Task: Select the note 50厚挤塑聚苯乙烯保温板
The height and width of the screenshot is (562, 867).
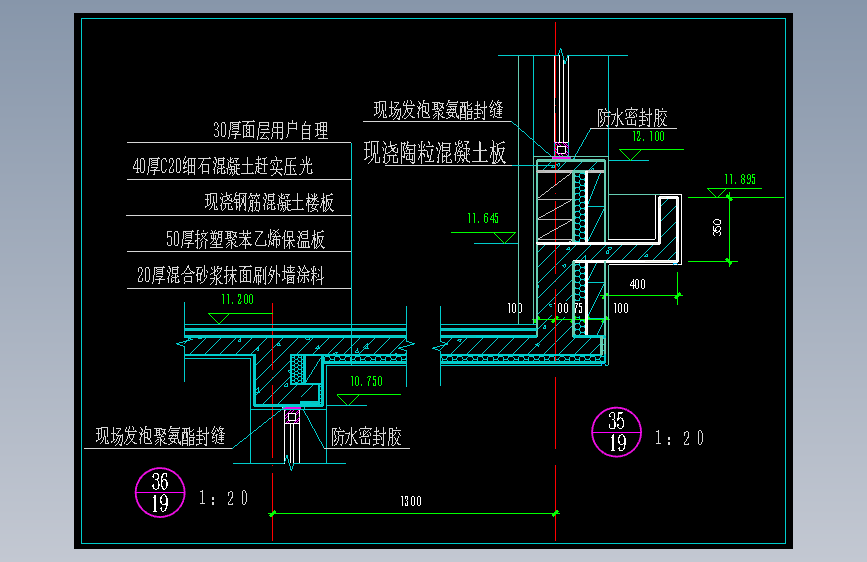Action: coord(246,239)
